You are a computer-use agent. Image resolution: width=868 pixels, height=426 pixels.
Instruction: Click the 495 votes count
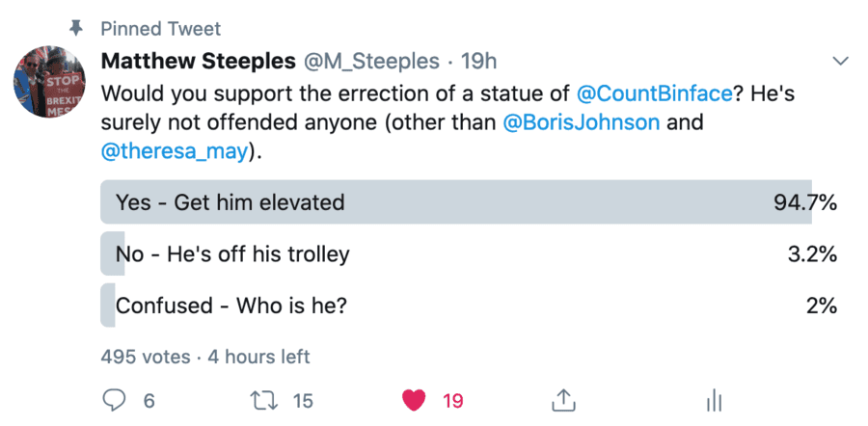pos(146,357)
